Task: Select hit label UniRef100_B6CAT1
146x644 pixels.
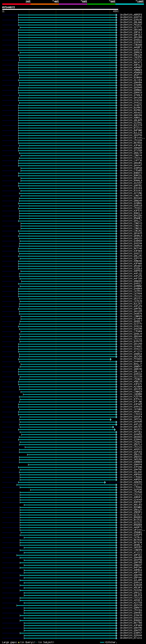Action: pos(131,63)
